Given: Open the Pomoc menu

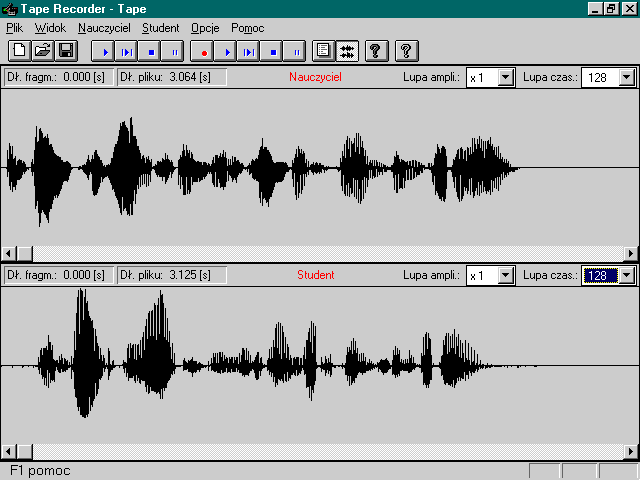Looking at the screenshot, I should 247,28.
